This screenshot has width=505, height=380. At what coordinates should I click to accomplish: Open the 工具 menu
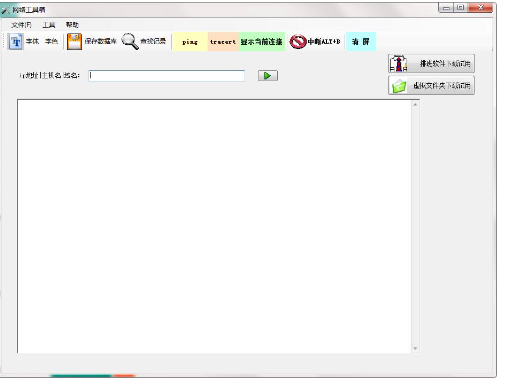point(49,25)
